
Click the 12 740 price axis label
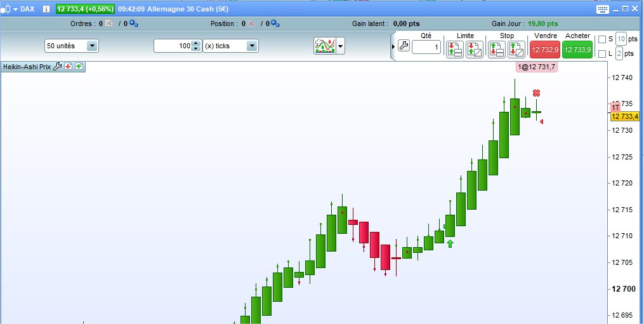[x=623, y=78]
